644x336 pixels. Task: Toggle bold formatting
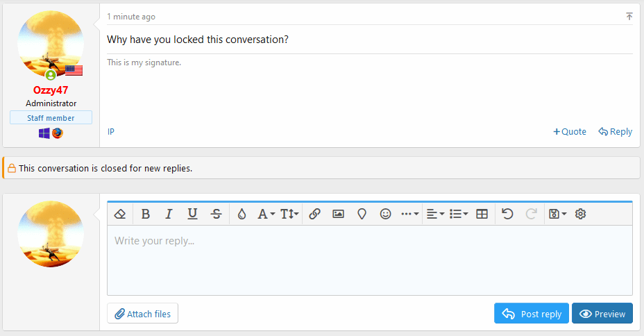(x=146, y=215)
